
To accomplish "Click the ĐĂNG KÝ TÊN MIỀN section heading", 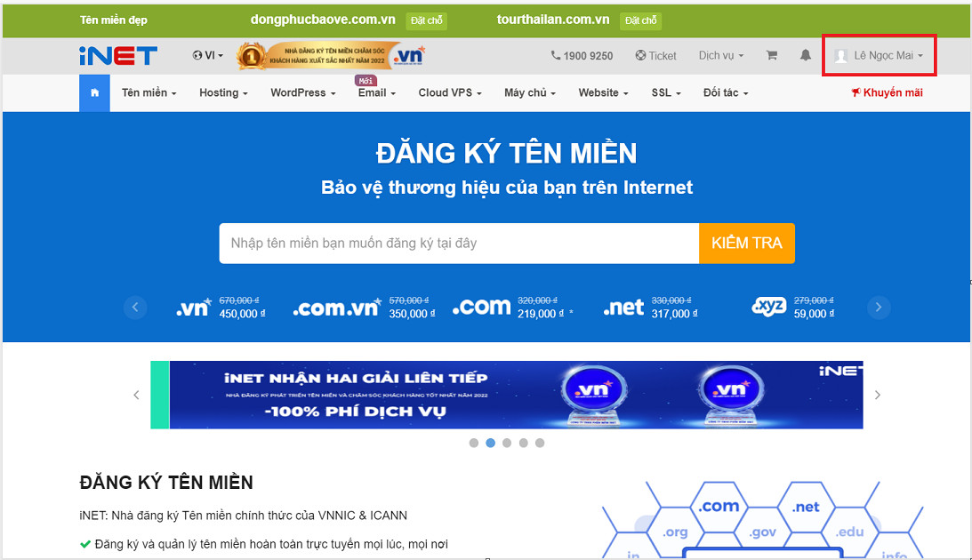I will (x=166, y=483).
